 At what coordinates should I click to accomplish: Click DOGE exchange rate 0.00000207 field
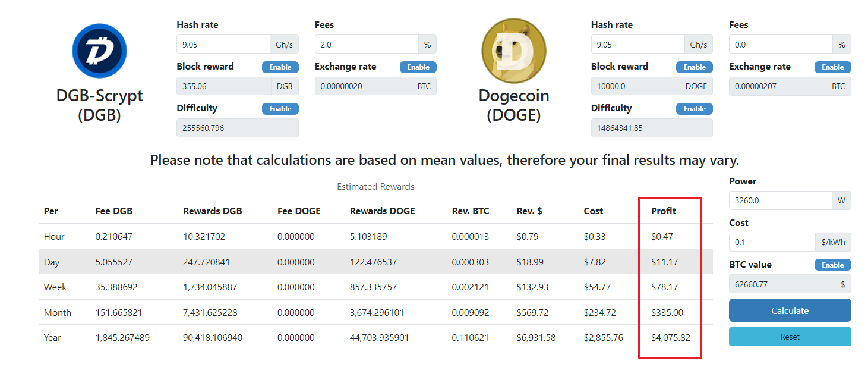pyautogui.click(x=777, y=86)
